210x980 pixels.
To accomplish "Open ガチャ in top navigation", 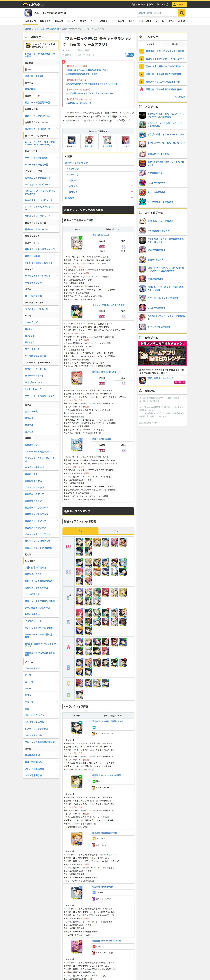I will click(x=171, y=21).
